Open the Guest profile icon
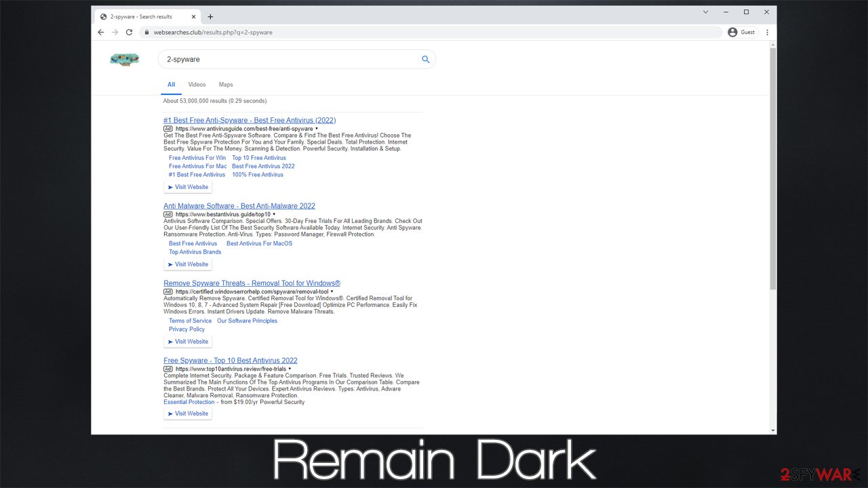The image size is (868, 488). (732, 32)
